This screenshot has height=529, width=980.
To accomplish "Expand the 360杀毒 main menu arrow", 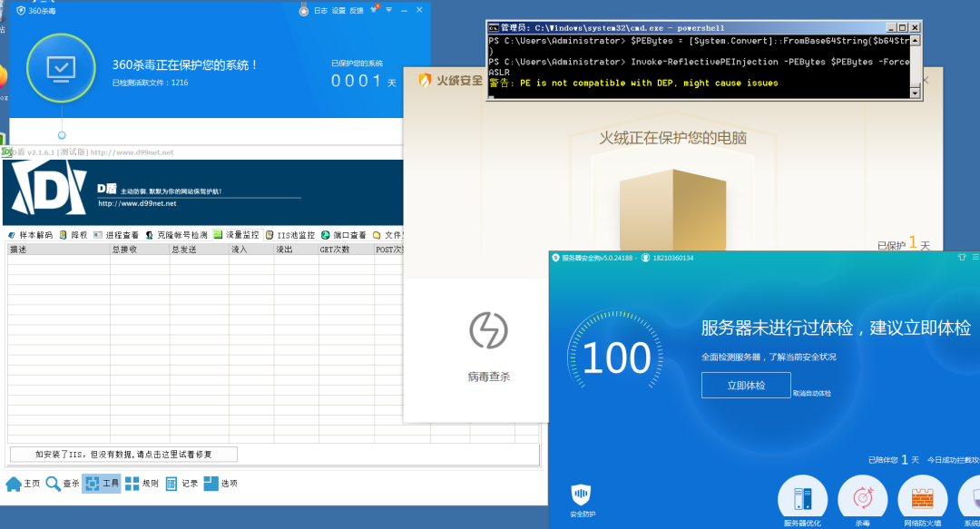I will point(388,10).
